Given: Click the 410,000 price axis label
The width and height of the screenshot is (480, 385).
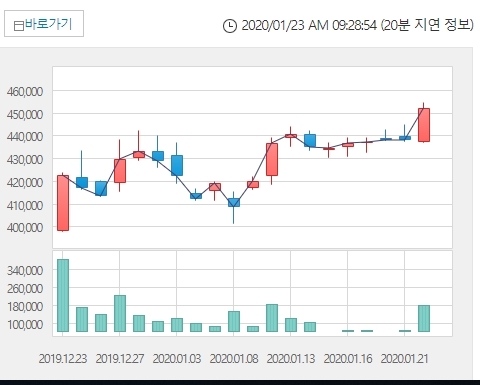Looking at the screenshot, I should pos(25,205).
